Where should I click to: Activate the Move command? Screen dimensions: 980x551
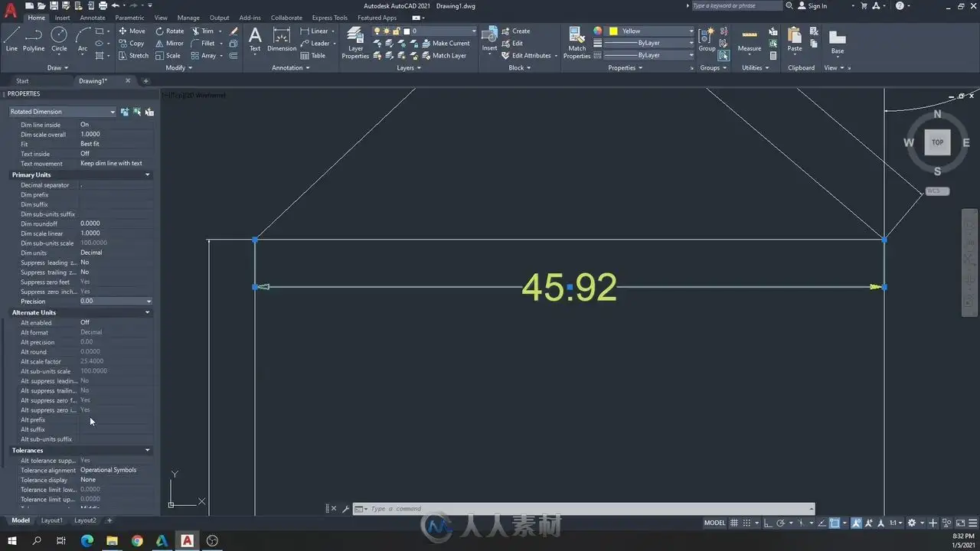tap(132, 31)
